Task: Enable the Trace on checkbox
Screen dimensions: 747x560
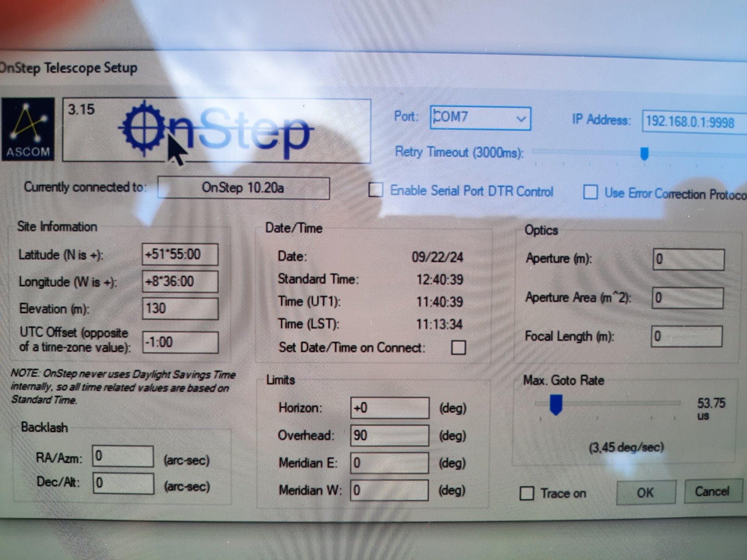Action: pyautogui.click(x=527, y=493)
